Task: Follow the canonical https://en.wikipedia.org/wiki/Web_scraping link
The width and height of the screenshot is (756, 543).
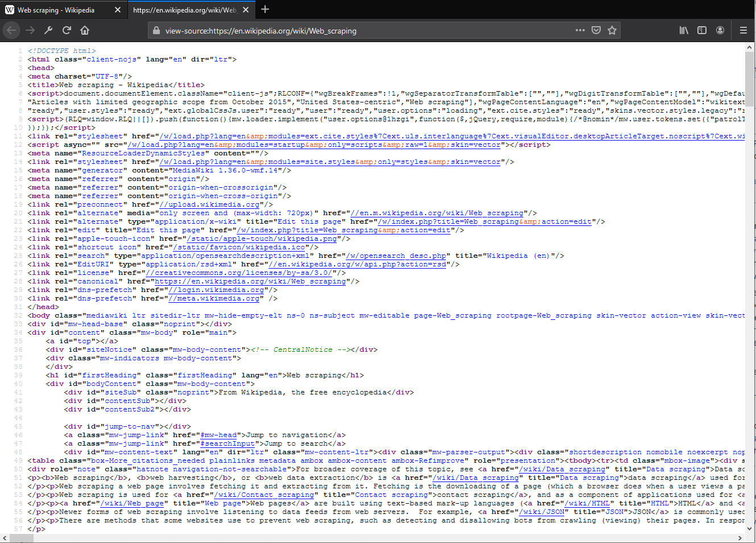Action: pyautogui.click(x=250, y=281)
